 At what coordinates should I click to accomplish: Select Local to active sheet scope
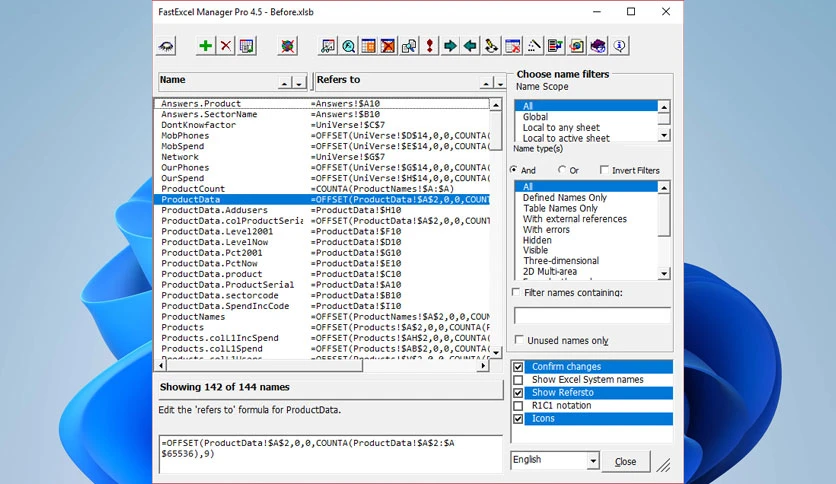click(566, 138)
